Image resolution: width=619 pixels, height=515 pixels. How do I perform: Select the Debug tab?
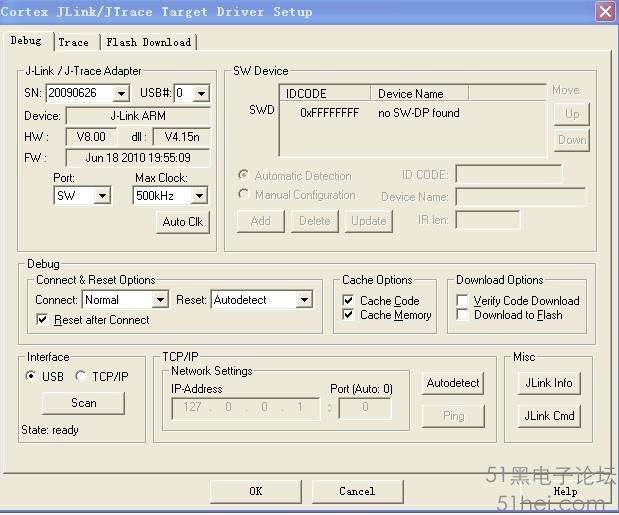[x=26, y=41]
